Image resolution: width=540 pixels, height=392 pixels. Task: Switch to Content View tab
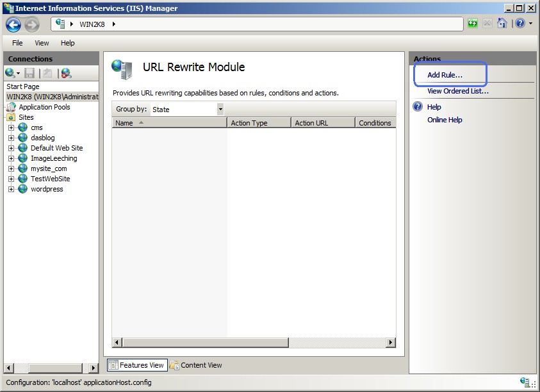[x=195, y=365]
